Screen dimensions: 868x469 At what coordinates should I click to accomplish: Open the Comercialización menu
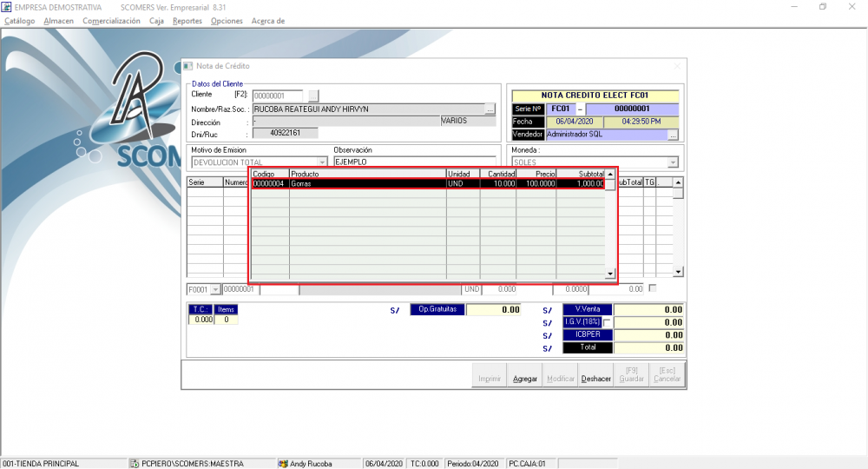tap(111, 21)
